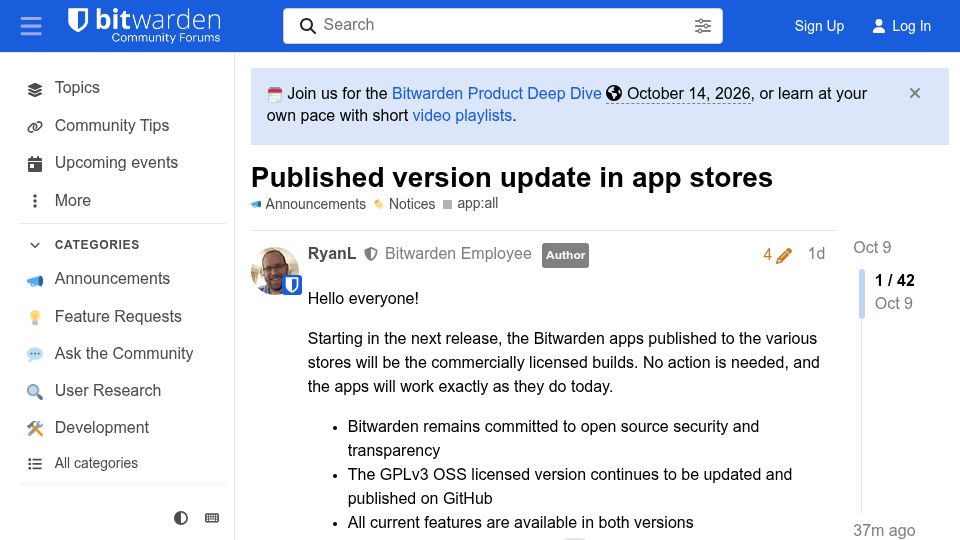Go to the Ask the Community category
The height and width of the screenshot is (540, 960).
(x=122, y=354)
